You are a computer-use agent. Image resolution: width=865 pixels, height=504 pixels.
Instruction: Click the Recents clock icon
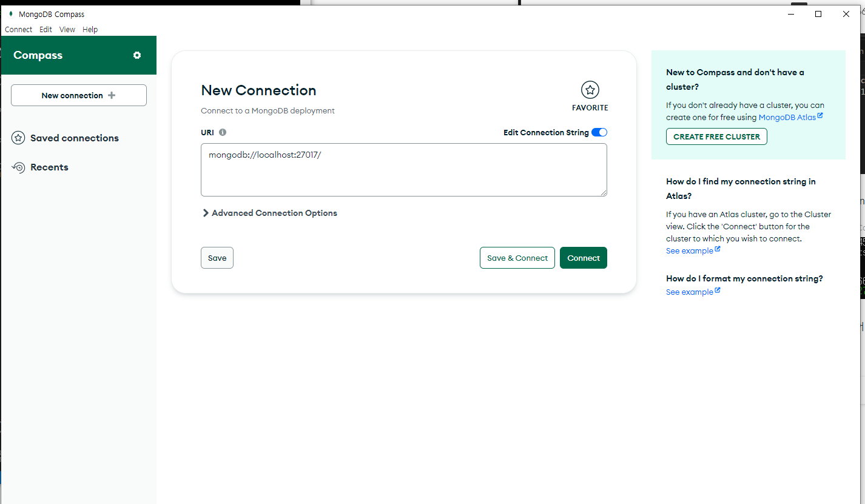[x=18, y=167]
